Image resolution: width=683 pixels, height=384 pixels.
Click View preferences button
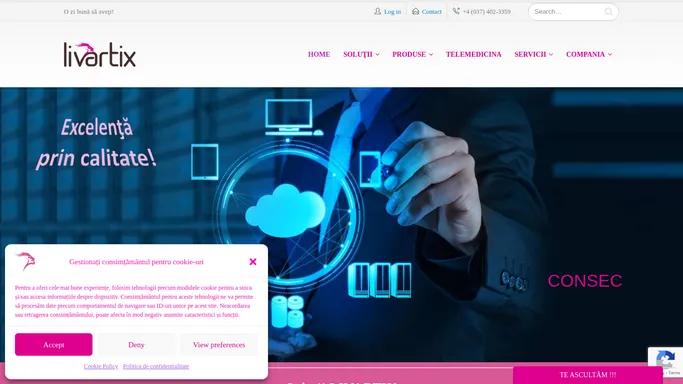(x=219, y=344)
